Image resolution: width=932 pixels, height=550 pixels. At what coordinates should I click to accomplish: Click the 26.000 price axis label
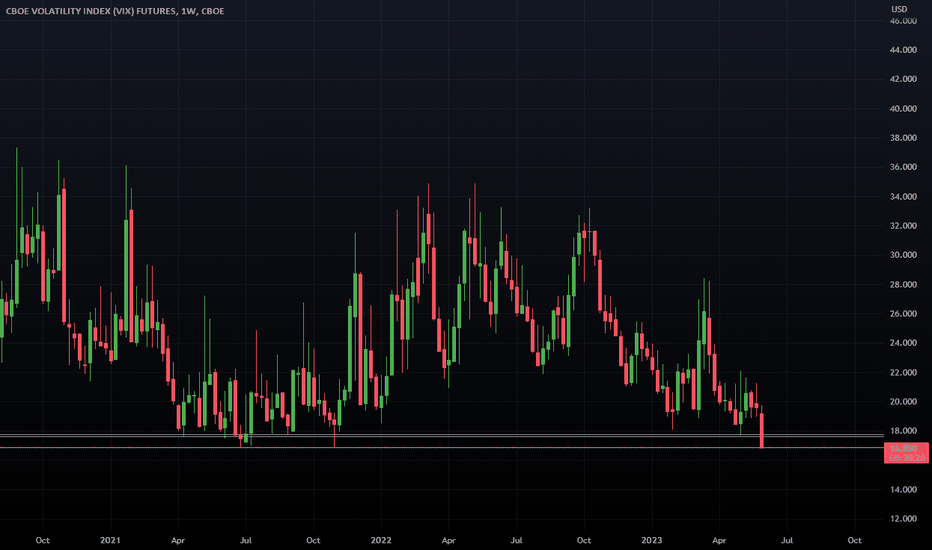point(903,314)
